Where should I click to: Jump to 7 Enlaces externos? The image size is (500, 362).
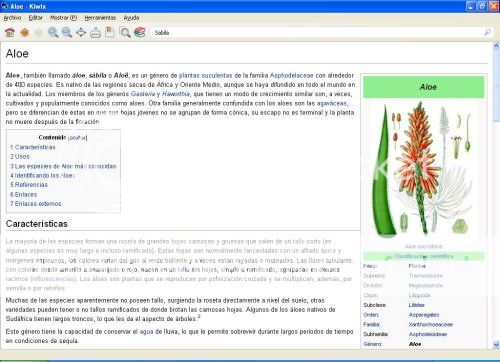36,204
